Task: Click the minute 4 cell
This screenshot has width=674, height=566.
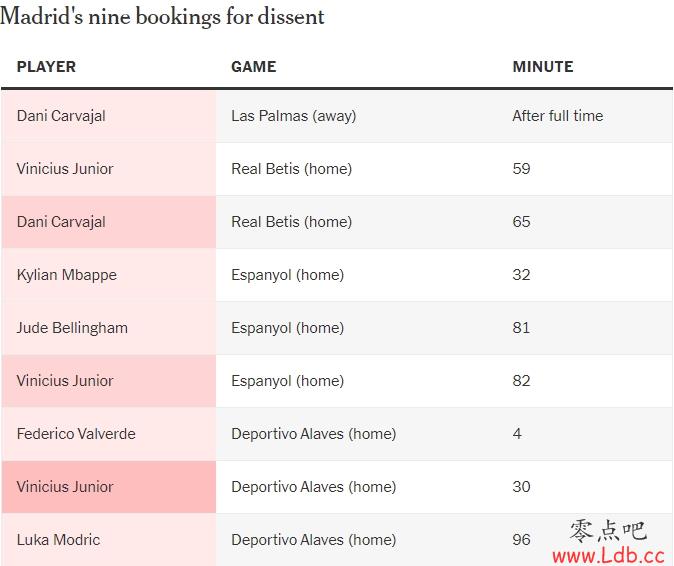Action: 517,434
